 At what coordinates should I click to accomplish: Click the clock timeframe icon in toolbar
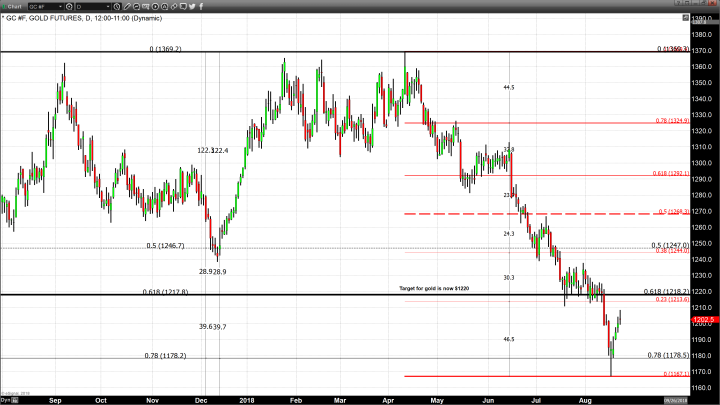tap(117, 7)
